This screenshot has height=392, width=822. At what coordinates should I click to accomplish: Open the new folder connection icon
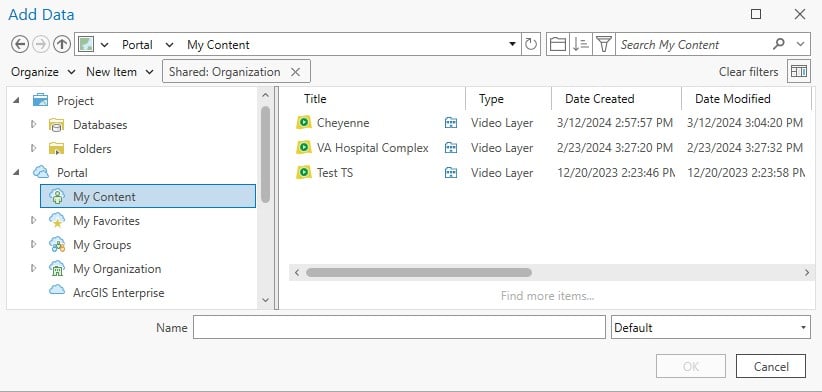click(557, 45)
